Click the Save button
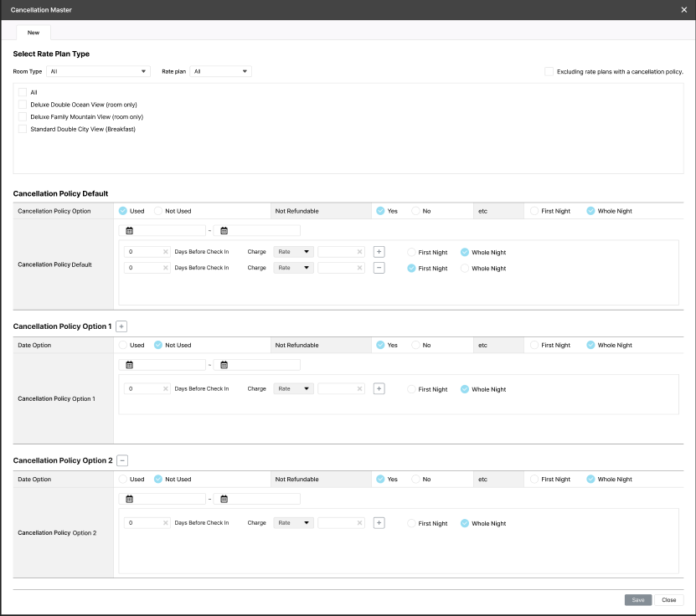The width and height of the screenshot is (696, 616). coord(637,600)
